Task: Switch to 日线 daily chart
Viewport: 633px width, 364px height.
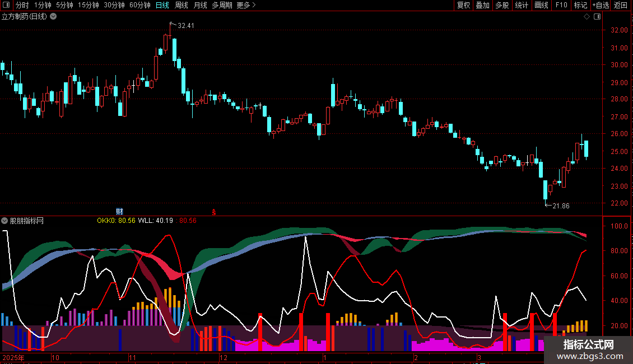Action: pyautogui.click(x=162, y=5)
